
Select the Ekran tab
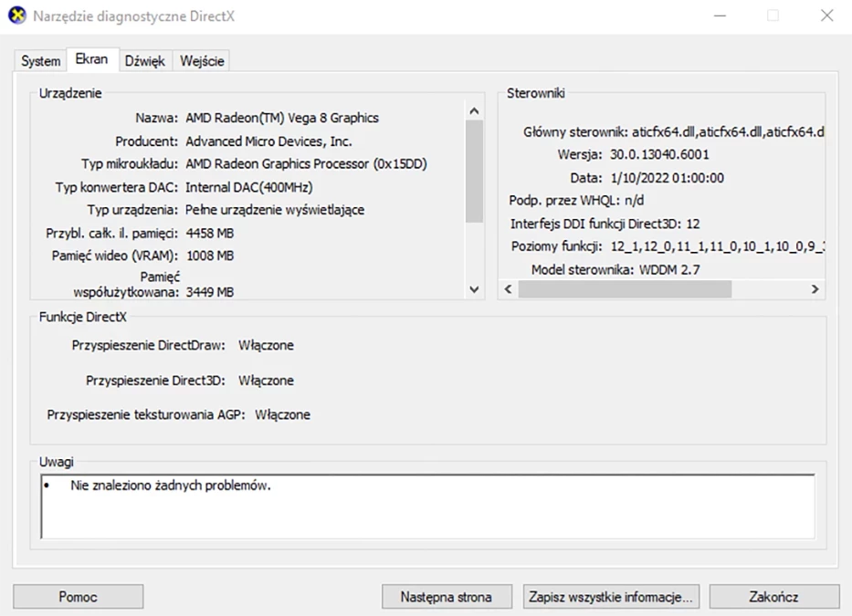pos(91,59)
